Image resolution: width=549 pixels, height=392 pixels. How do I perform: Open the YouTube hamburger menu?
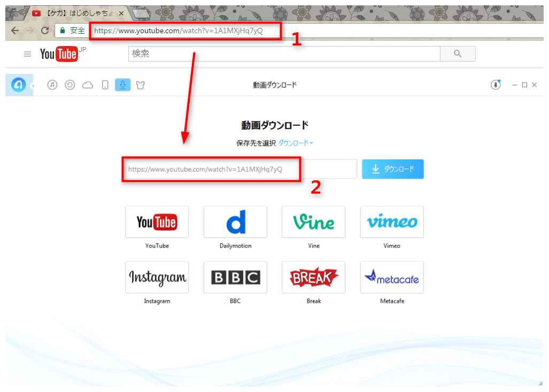(x=27, y=54)
